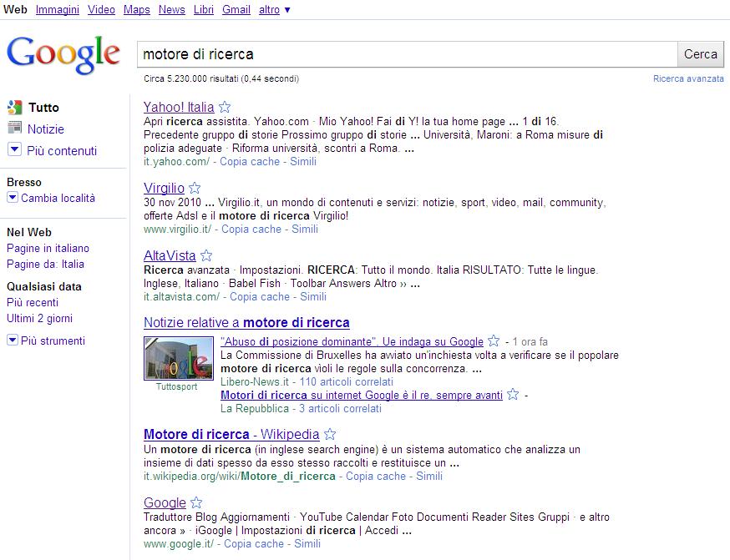Star the AltaVista search result

pyautogui.click(x=206, y=255)
